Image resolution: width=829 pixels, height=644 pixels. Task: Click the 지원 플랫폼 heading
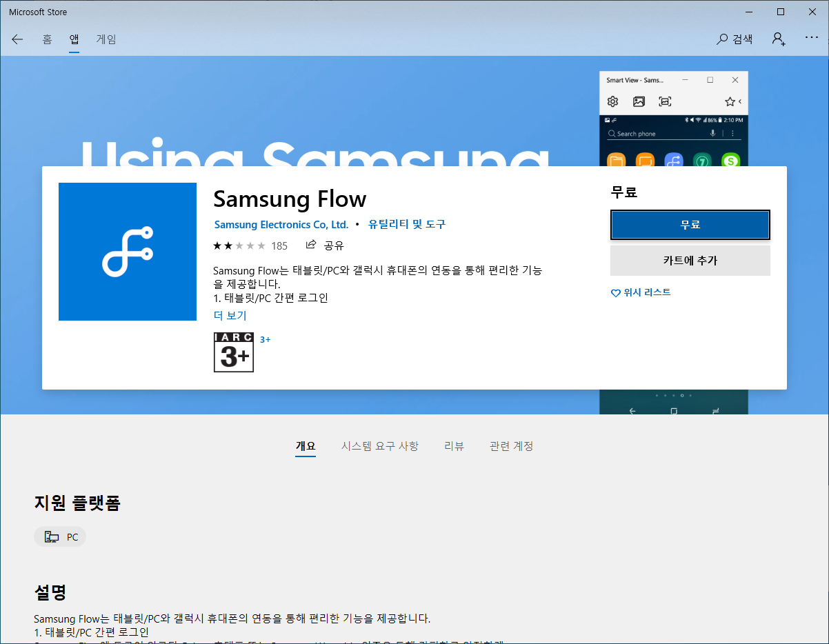tap(77, 503)
